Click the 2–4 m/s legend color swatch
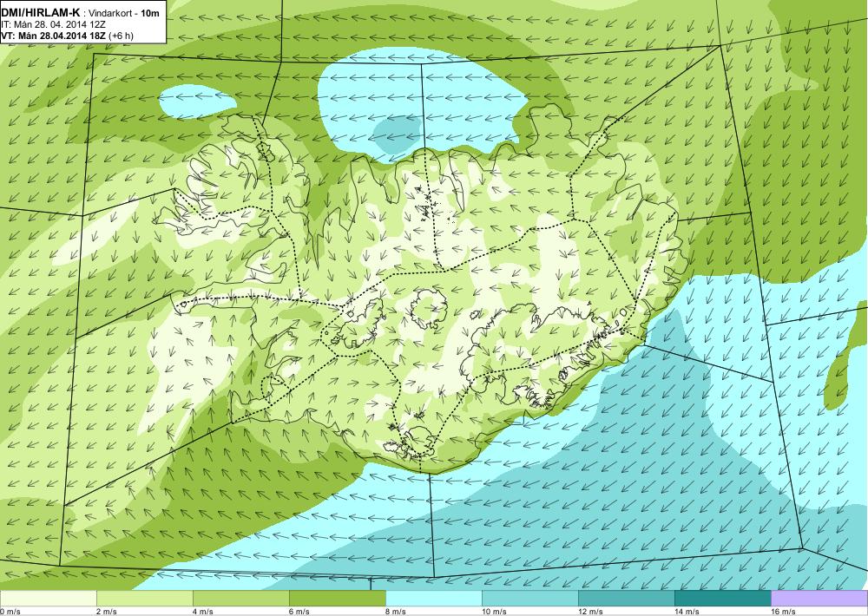The image size is (868, 616). [144, 599]
